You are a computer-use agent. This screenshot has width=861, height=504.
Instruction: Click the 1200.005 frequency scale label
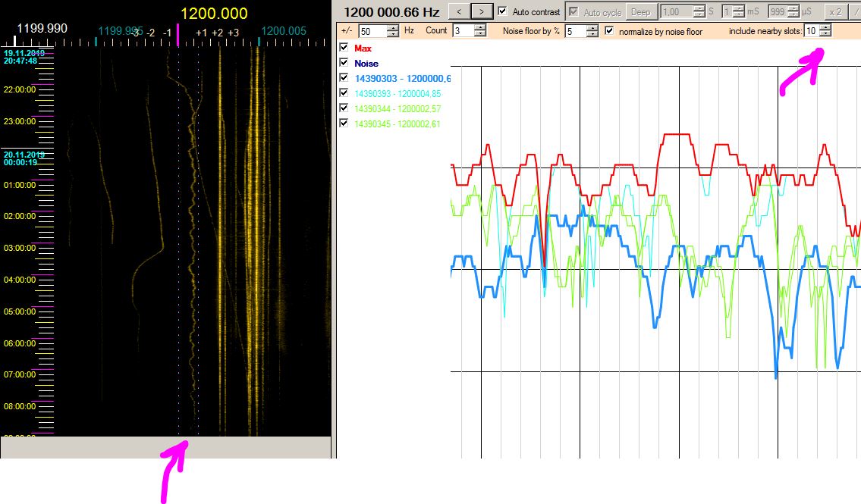pos(284,31)
